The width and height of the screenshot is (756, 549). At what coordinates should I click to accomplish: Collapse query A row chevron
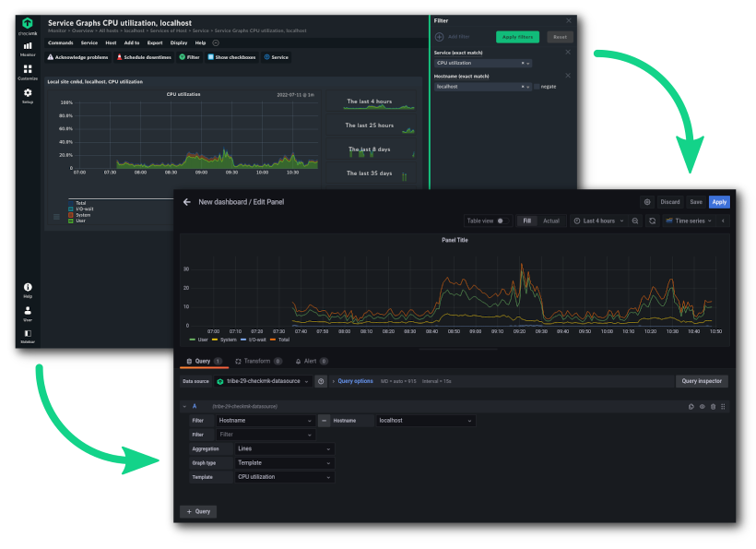point(184,407)
